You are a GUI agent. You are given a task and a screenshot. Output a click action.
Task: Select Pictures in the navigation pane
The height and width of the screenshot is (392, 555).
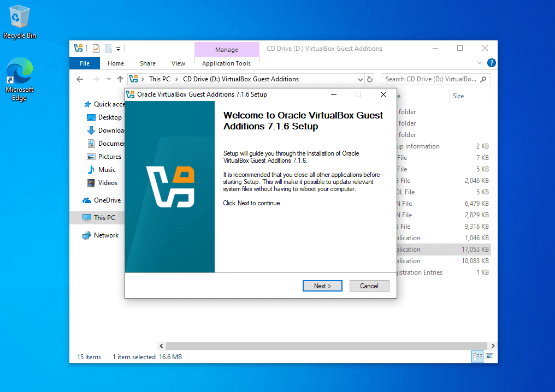point(104,157)
